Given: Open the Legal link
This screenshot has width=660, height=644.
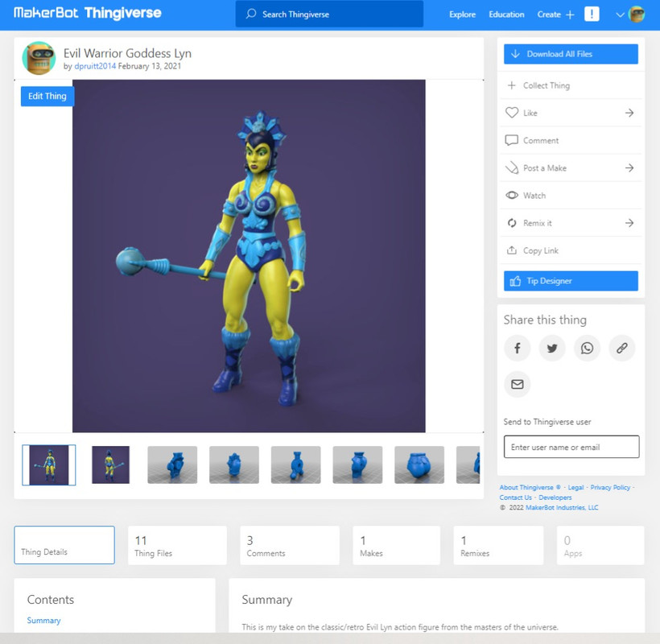Looking at the screenshot, I should [x=575, y=487].
